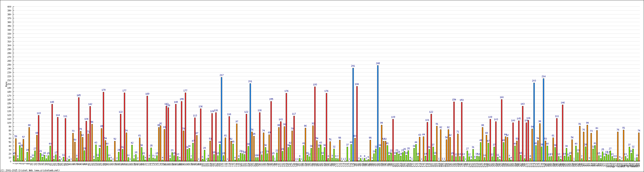Click the 350 tick on the y-axis
This screenshot has height=172, width=644.
[x=9, y=26]
